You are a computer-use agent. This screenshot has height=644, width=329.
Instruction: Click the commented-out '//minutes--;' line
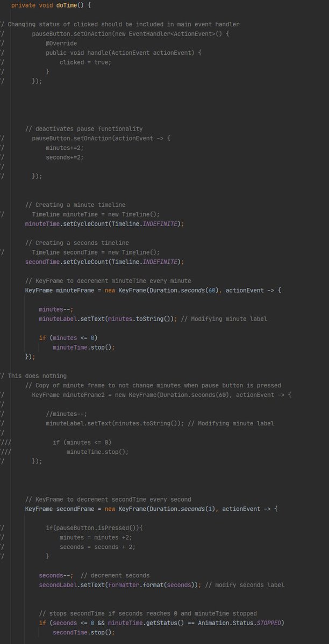tap(66, 413)
